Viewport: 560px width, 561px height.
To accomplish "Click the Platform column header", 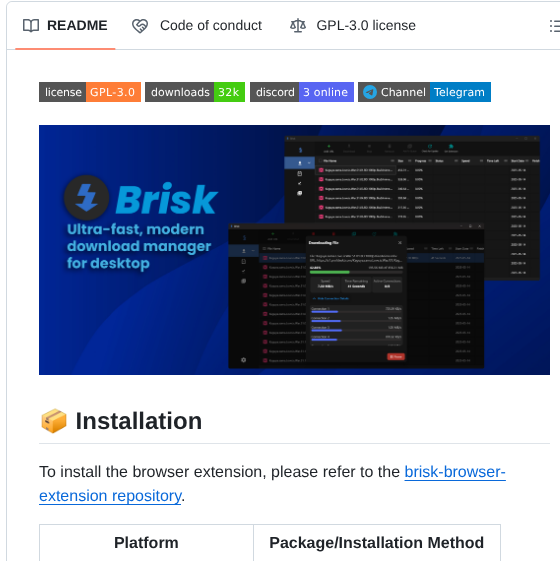I will 146,543.
